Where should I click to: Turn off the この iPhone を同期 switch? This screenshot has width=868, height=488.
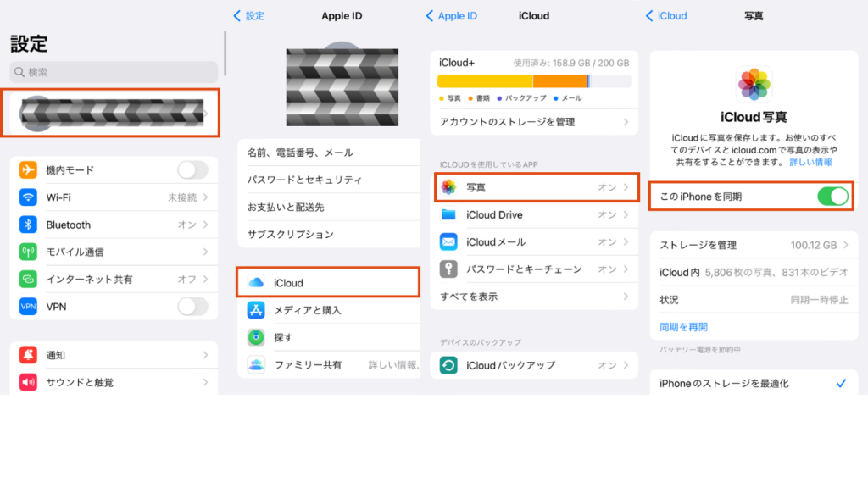(x=832, y=197)
